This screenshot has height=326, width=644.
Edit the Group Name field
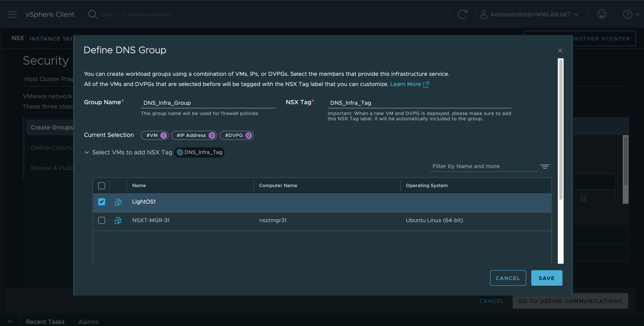point(208,103)
